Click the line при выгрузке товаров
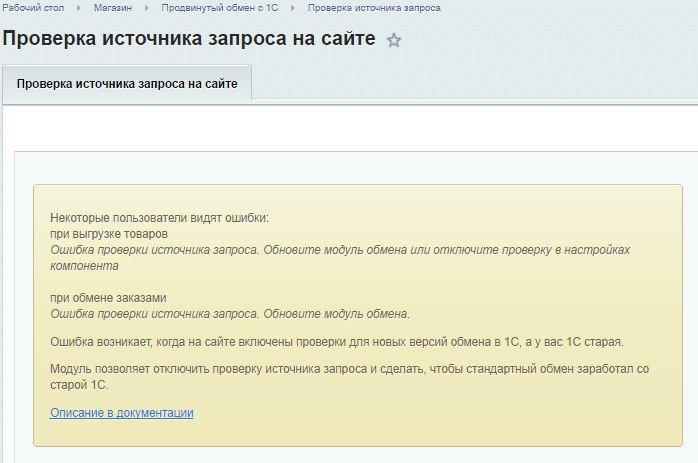Image resolution: width=698 pixels, height=463 pixels. [x=109, y=233]
